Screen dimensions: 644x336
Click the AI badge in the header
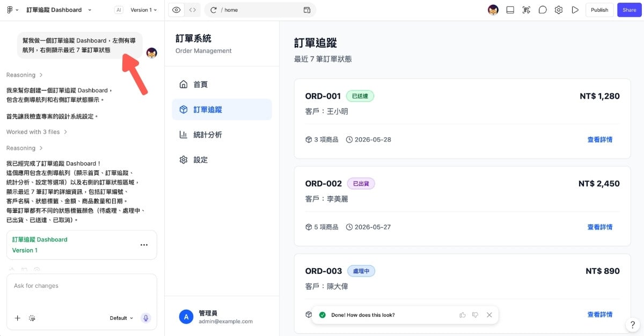point(119,10)
